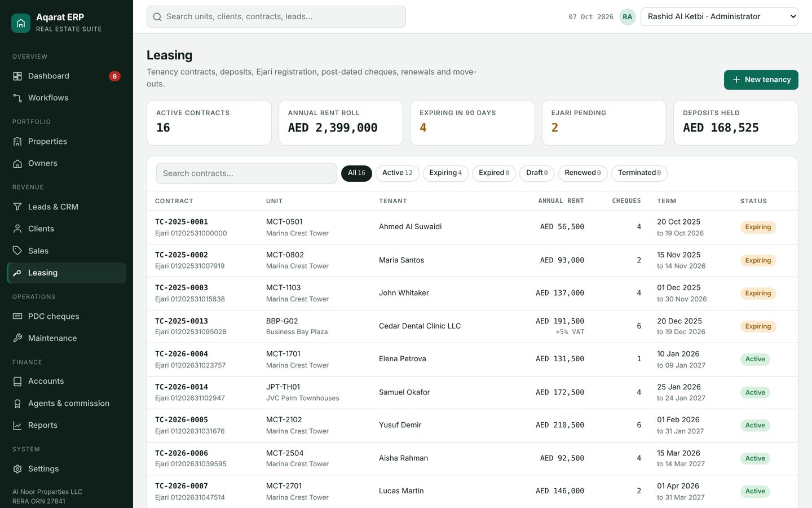Filter contracts by Active

[398, 173]
